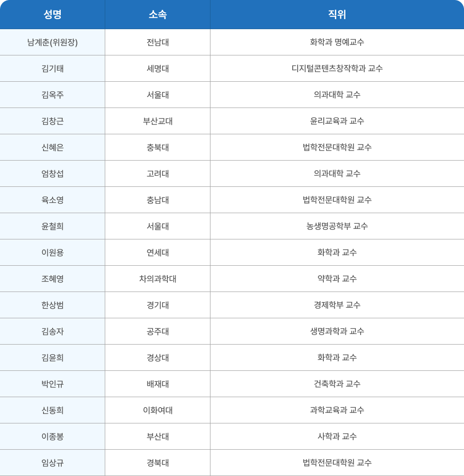
Task: Click the 부산교대 affiliation cell
Action: tap(157, 121)
